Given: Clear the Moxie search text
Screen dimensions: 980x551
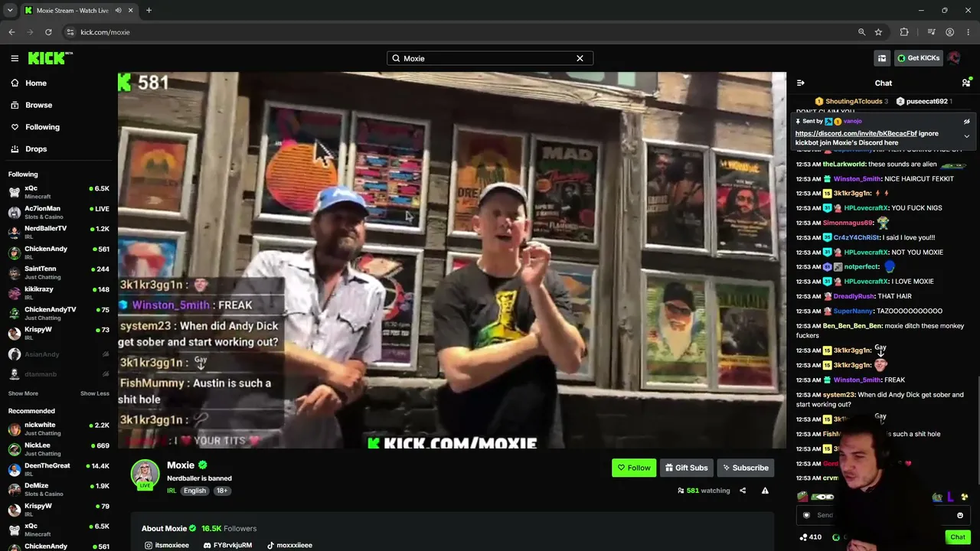Looking at the screenshot, I should click(x=580, y=58).
